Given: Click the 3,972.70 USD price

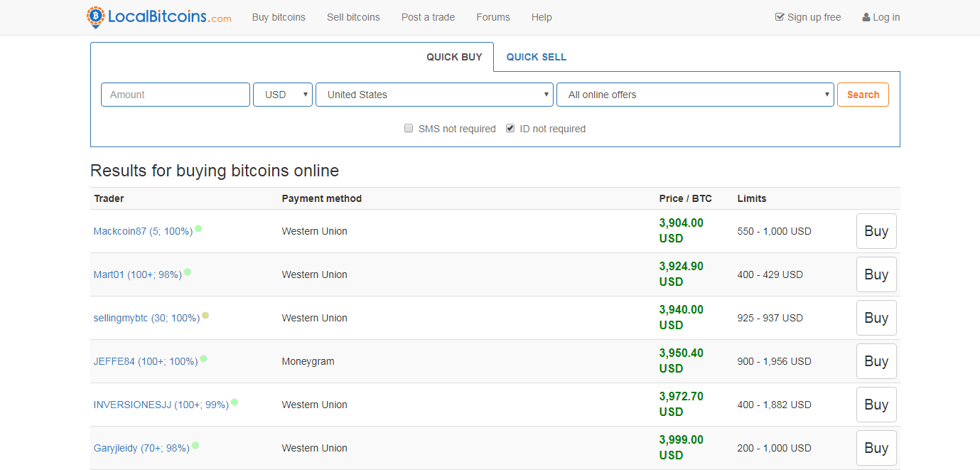Looking at the screenshot, I should tap(682, 404).
